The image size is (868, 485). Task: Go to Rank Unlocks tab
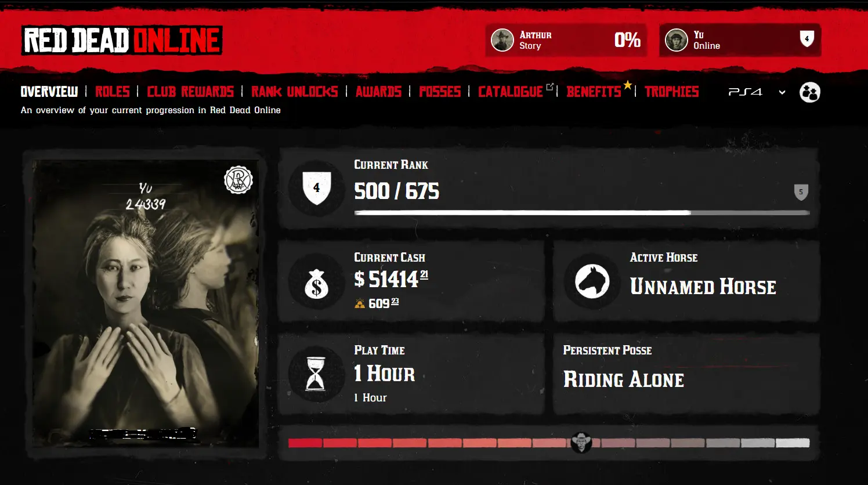click(295, 92)
